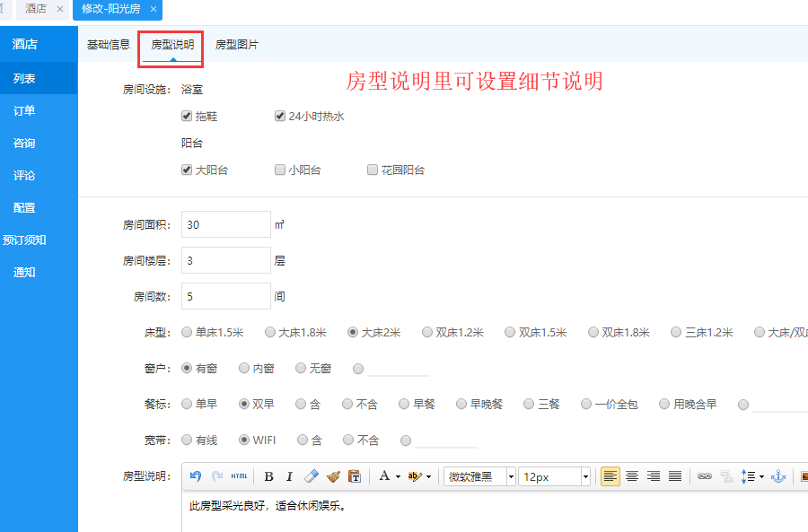The width and height of the screenshot is (808, 532).
Task: Open the 微软雅黑 font family dropdown
Action: [x=480, y=476]
